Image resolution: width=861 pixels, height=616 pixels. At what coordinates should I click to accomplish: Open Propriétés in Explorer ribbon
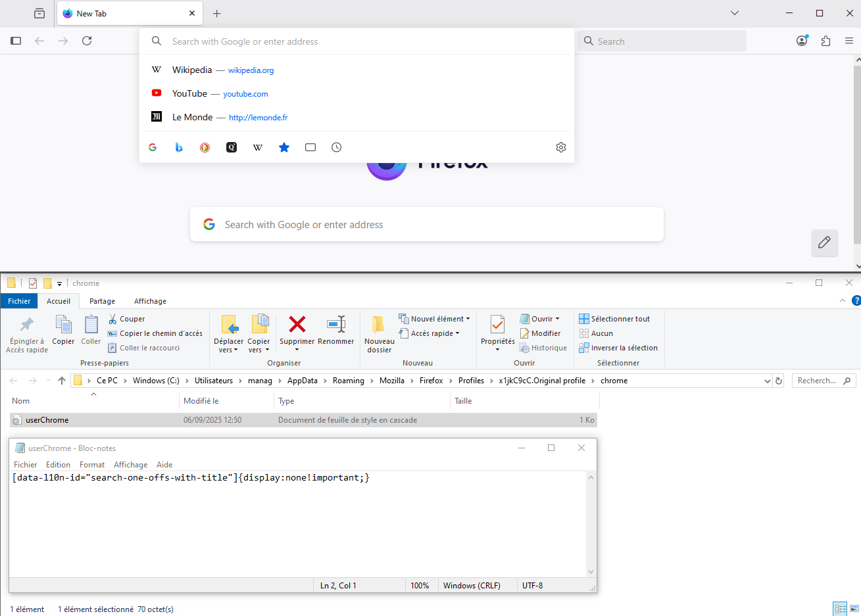(x=498, y=333)
